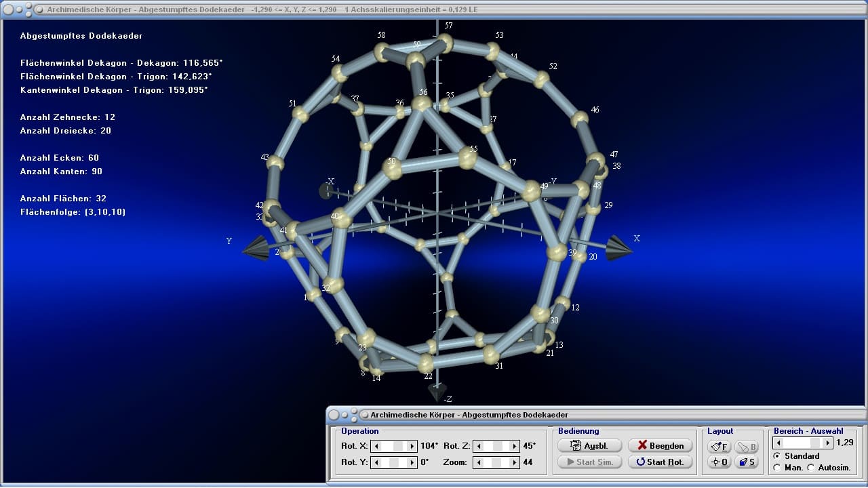Click vertex label 22 near bottom

pos(428,376)
